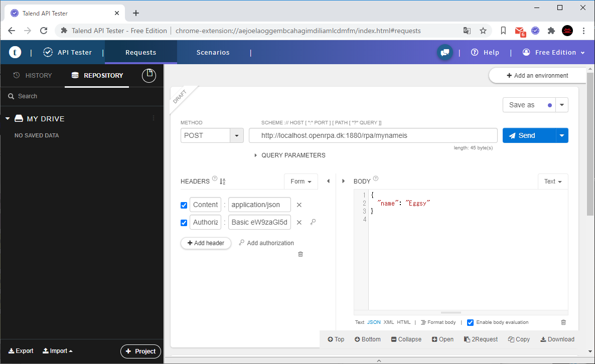The image size is (595, 364).
Task: Click Collapse response button
Action: point(406,339)
